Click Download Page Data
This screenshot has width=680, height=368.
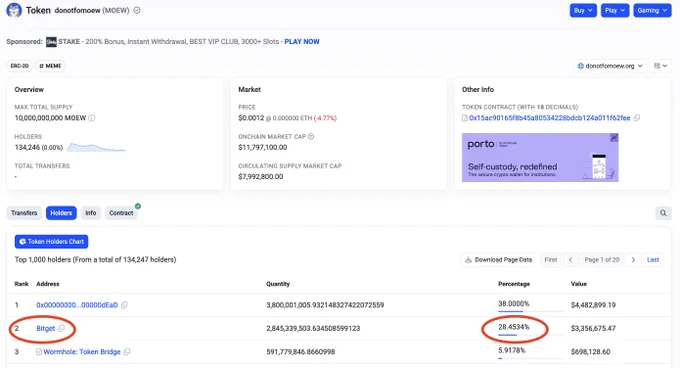pos(499,260)
